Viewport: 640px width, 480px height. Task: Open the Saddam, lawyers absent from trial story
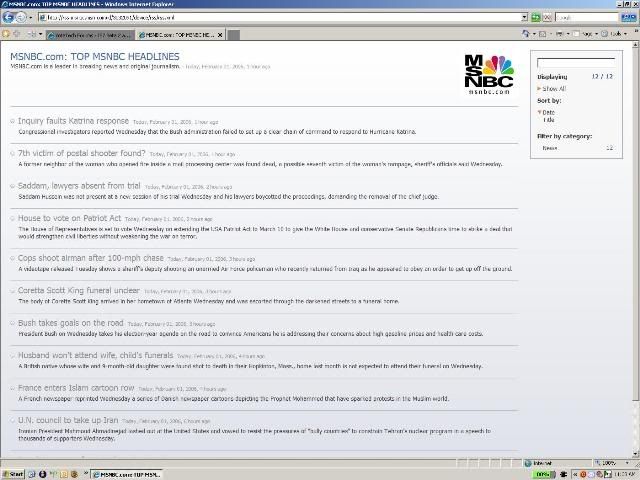tap(79, 185)
